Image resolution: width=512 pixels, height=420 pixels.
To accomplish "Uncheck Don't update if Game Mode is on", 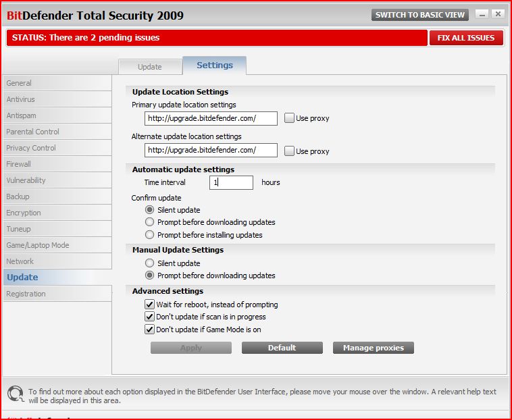I will tap(149, 330).
